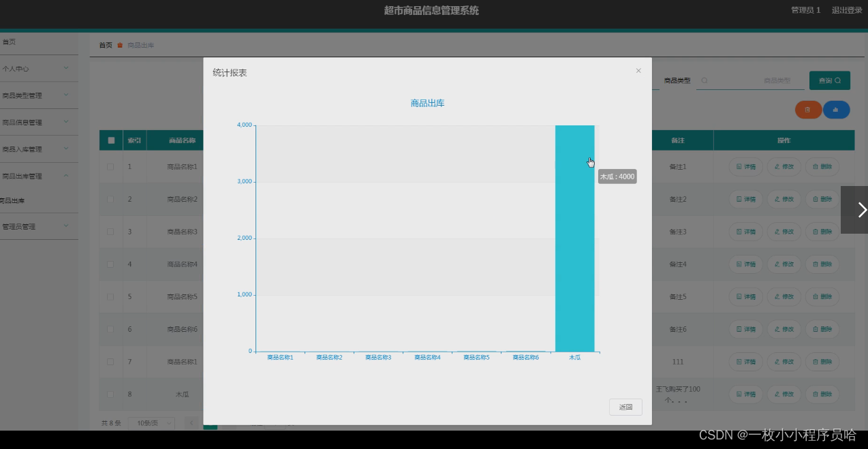Select 首页 in the left sidebar
Viewport: 868px width, 449px height.
[10, 42]
